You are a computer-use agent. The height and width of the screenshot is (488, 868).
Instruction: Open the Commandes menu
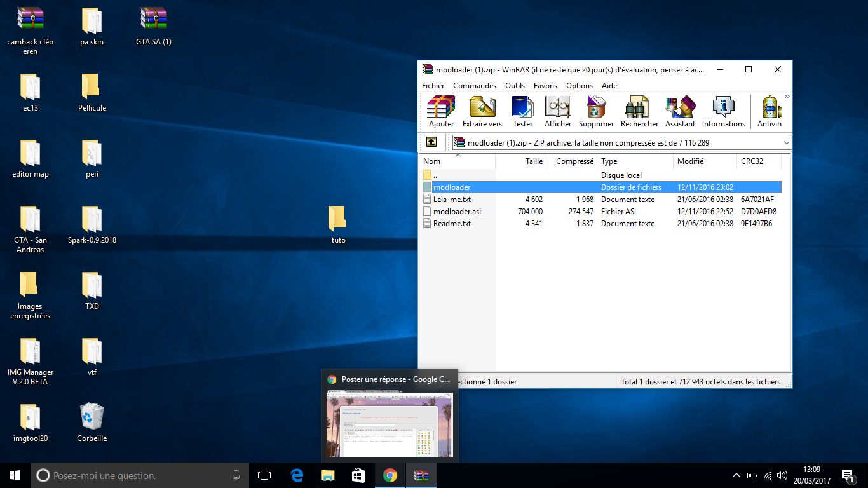pos(475,86)
